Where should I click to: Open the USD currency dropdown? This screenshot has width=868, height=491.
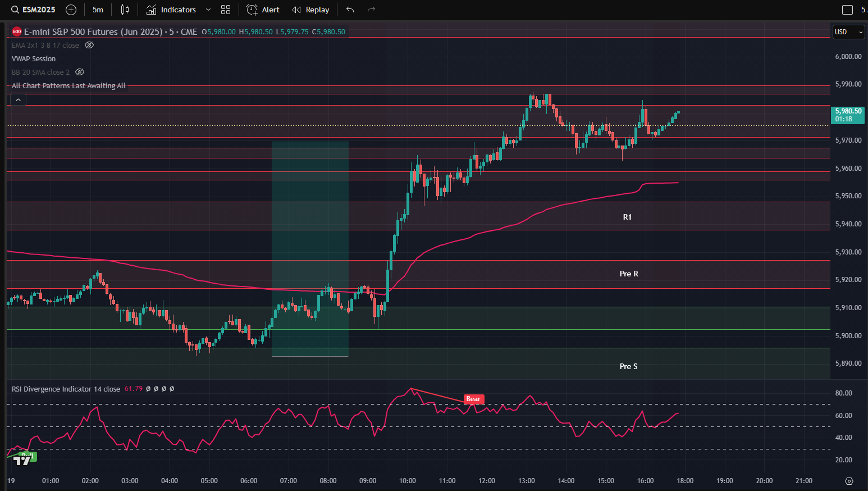coord(848,32)
